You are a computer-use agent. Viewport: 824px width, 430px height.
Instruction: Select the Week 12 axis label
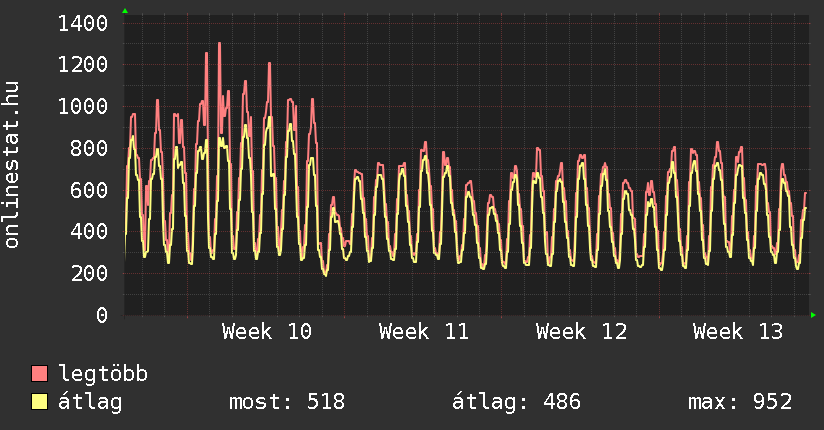pyautogui.click(x=581, y=331)
